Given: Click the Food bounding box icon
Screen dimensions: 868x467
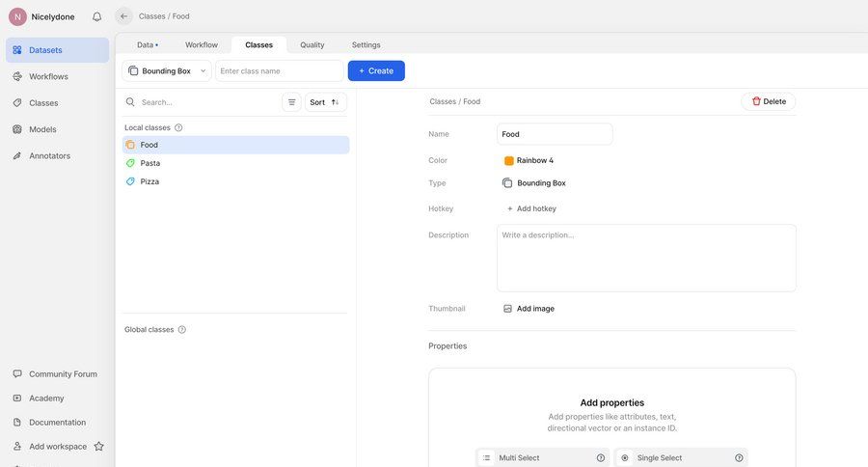Looking at the screenshot, I should tap(130, 145).
